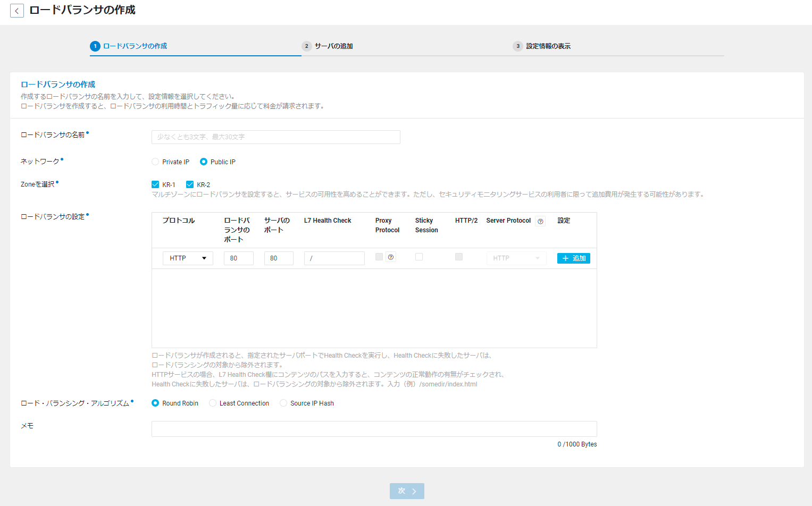Open Server Protocol help question icon

coord(540,222)
